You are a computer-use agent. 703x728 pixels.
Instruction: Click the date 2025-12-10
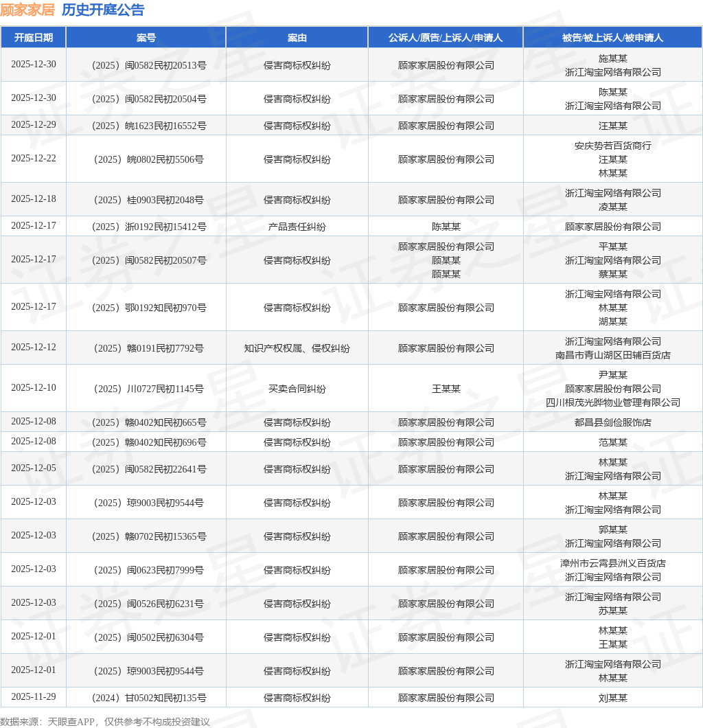(34, 387)
